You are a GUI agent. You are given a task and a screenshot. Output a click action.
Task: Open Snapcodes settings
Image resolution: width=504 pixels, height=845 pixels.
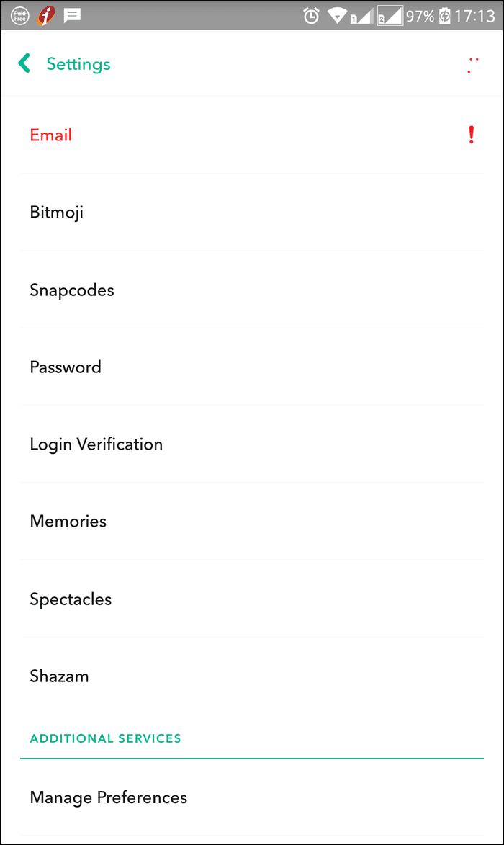[x=252, y=290]
